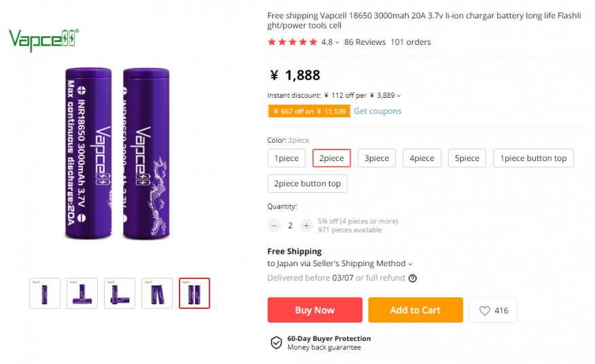The width and height of the screenshot is (595, 364).
Task: Decrease quantity with the minus button
Action: (275, 225)
